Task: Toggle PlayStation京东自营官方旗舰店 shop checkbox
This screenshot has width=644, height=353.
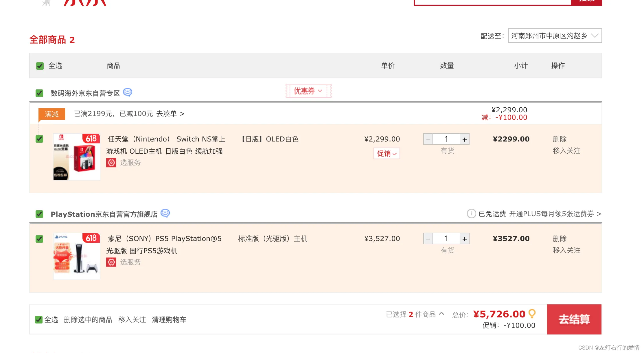Action: (39, 214)
